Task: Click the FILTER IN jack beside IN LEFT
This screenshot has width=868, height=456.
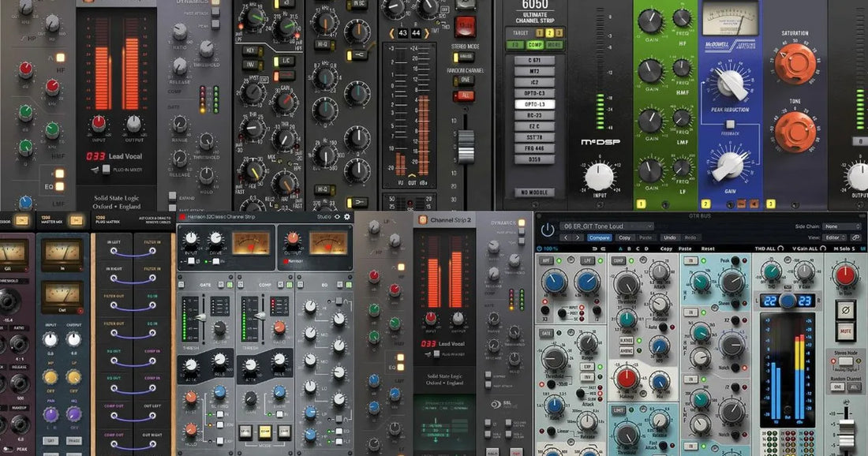Action: (x=152, y=251)
